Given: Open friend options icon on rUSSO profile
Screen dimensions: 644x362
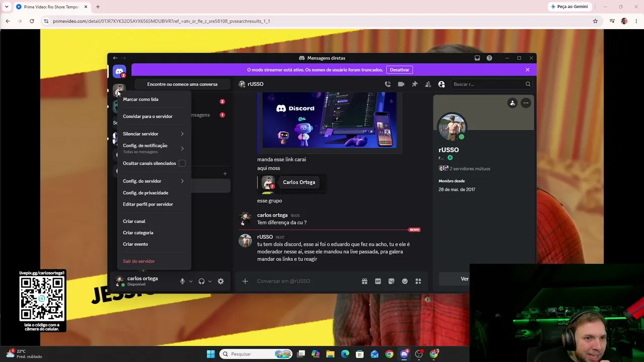Looking at the screenshot, I should point(512,103).
